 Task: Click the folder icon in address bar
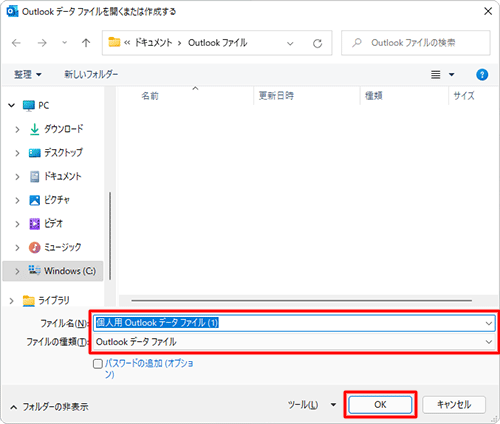point(114,42)
